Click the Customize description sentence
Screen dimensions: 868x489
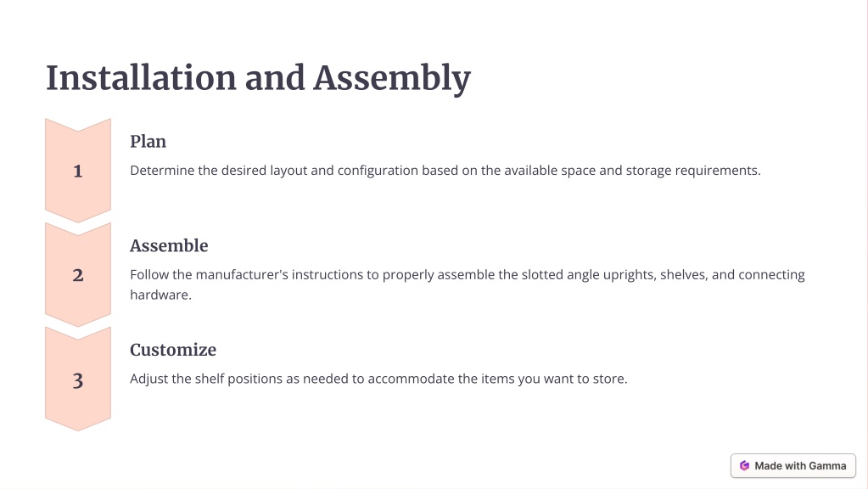click(x=378, y=379)
